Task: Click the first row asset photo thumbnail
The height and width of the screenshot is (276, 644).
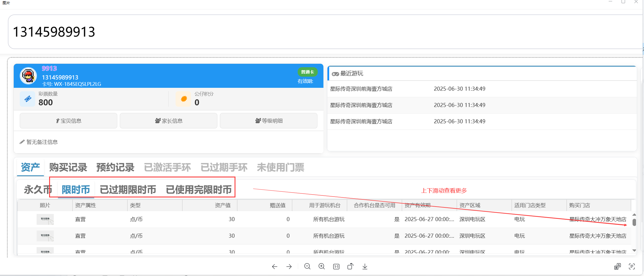Action: tap(45, 219)
